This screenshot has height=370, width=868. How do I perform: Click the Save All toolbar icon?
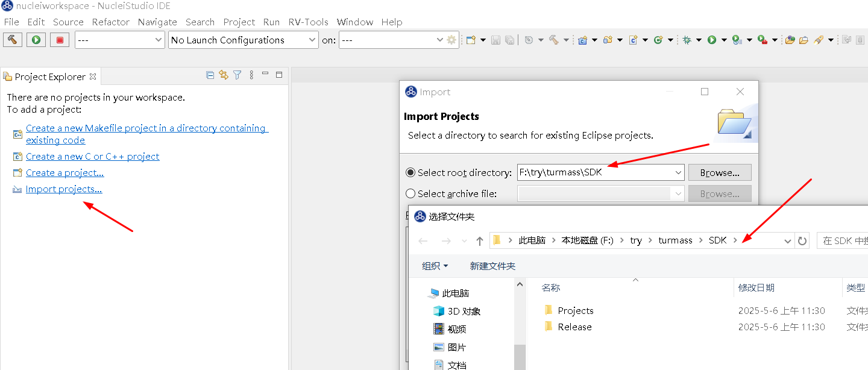509,40
